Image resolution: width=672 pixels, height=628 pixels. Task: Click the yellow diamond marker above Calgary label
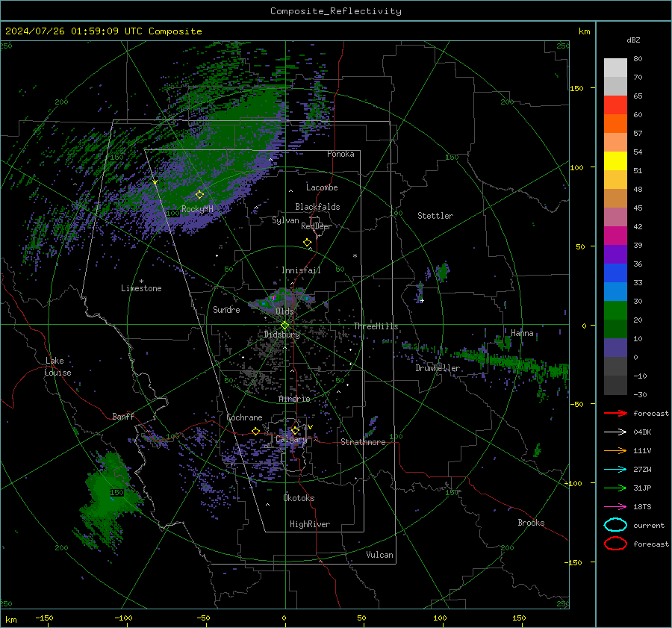point(295,430)
